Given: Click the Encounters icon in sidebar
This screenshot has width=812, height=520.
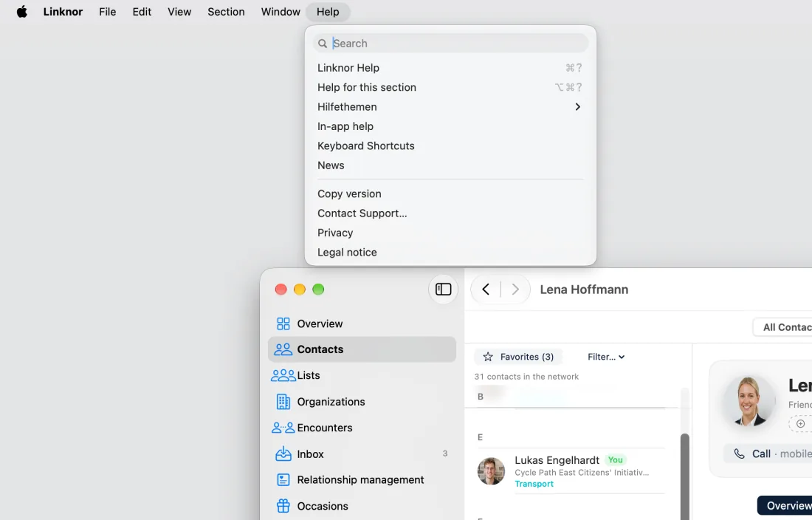Looking at the screenshot, I should point(283,428).
